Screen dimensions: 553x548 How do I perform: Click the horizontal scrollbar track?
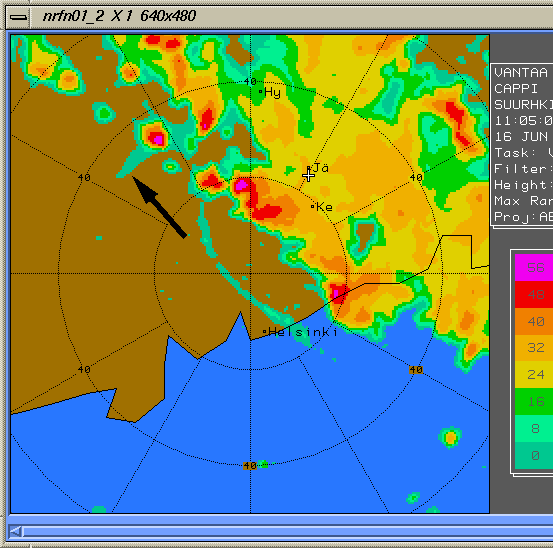287,531
